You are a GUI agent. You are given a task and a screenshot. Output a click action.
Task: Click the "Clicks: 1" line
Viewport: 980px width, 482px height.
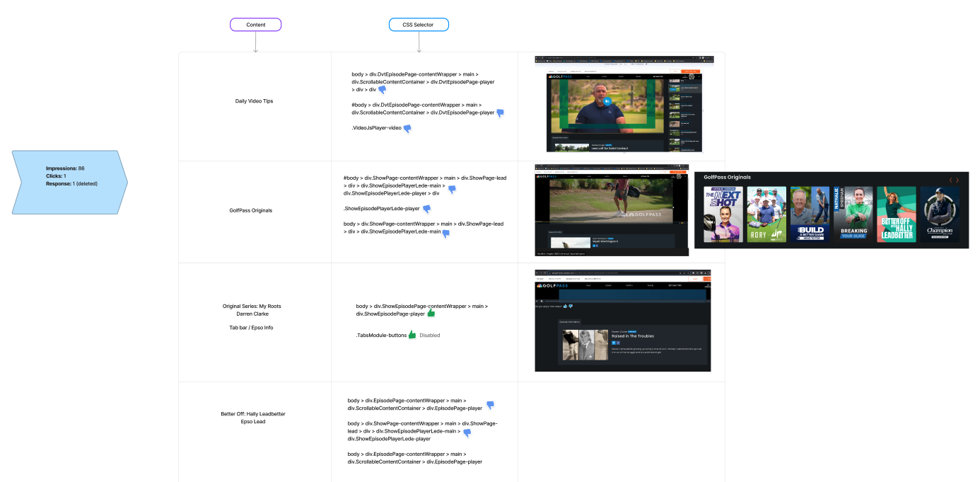coord(56,176)
